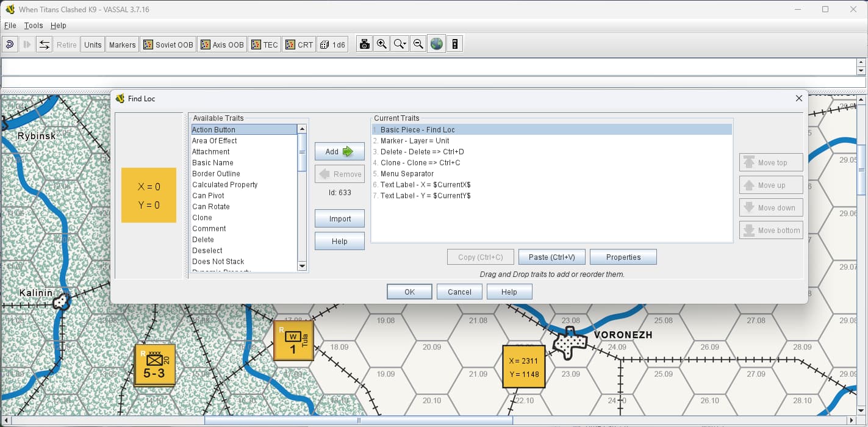Click the Copy (Ctrl+C) button
868x427 pixels.
click(x=481, y=257)
